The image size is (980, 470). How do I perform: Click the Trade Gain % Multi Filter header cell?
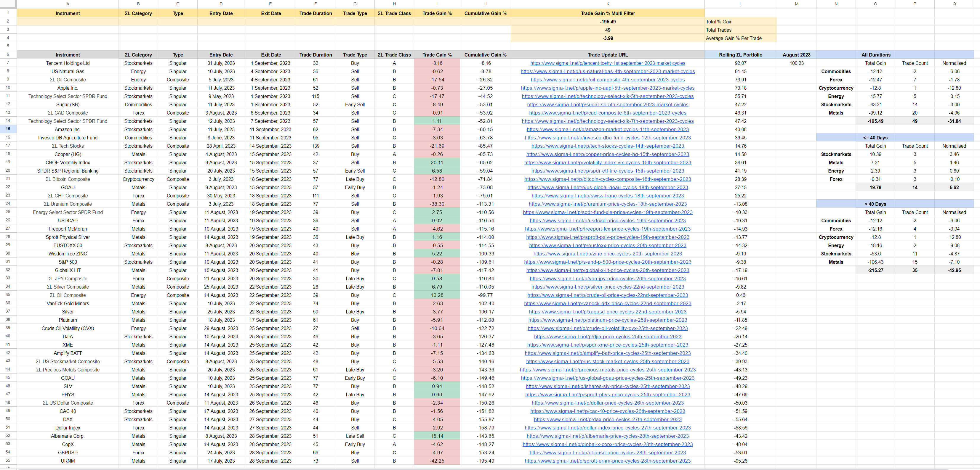pyautogui.click(x=608, y=13)
